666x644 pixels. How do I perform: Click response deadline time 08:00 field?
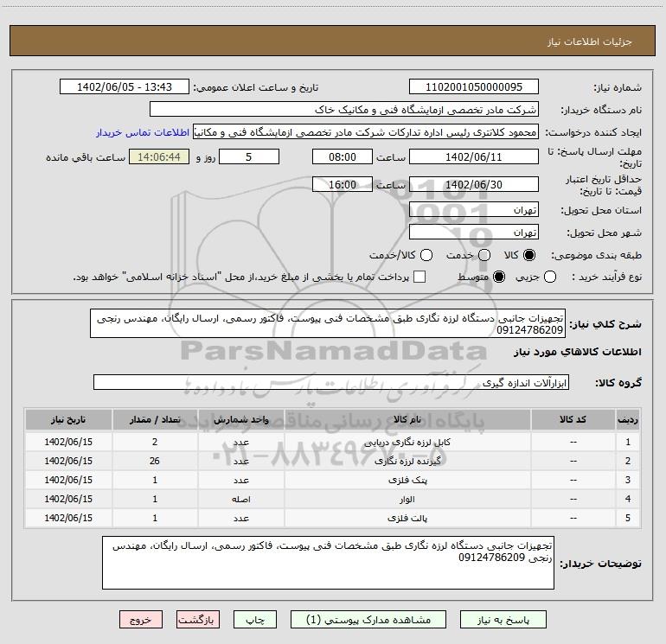click(x=343, y=156)
